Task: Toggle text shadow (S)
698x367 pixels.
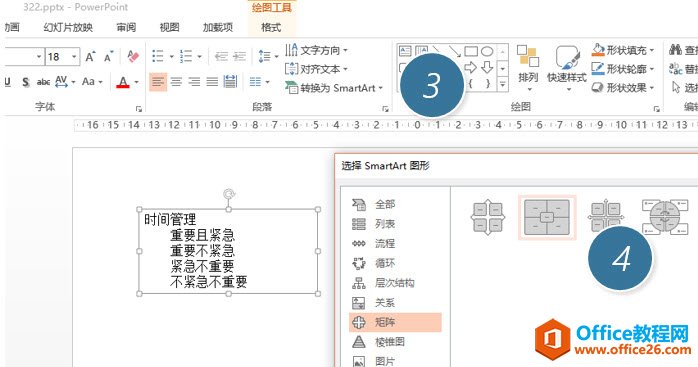Action: coord(26,82)
